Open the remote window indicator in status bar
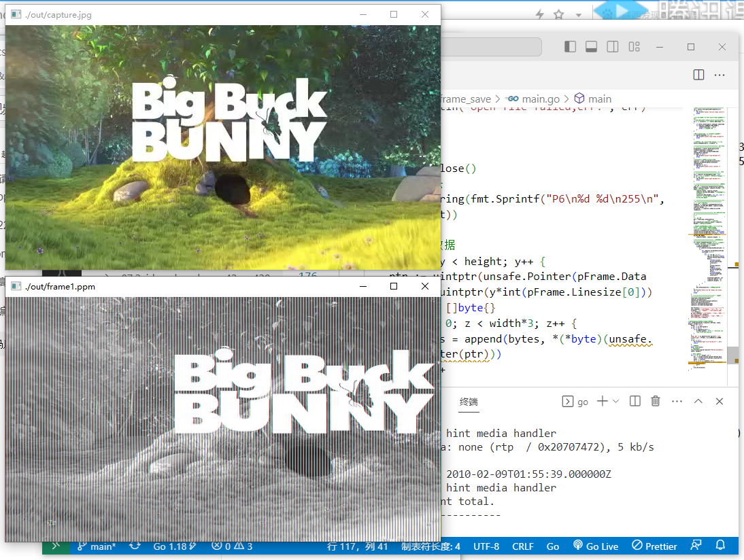This screenshot has height=560, width=744. point(56,546)
